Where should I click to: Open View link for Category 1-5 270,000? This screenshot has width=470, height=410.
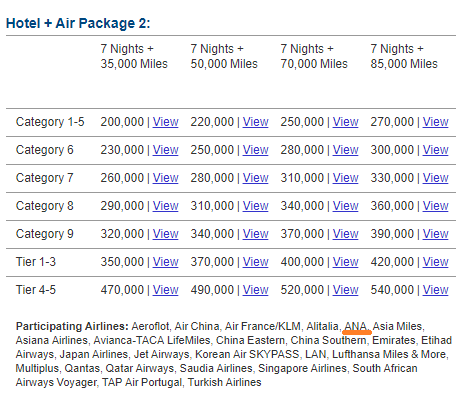tap(435, 122)
